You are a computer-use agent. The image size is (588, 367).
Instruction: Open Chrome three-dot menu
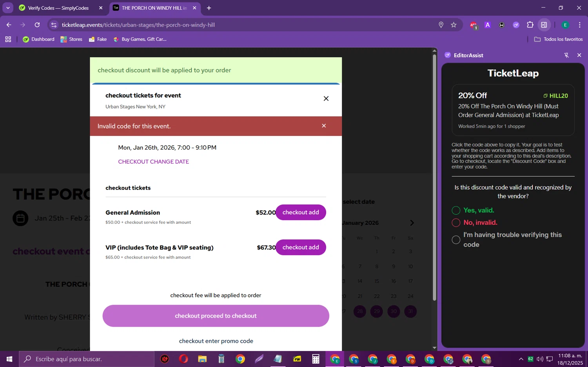579,25
